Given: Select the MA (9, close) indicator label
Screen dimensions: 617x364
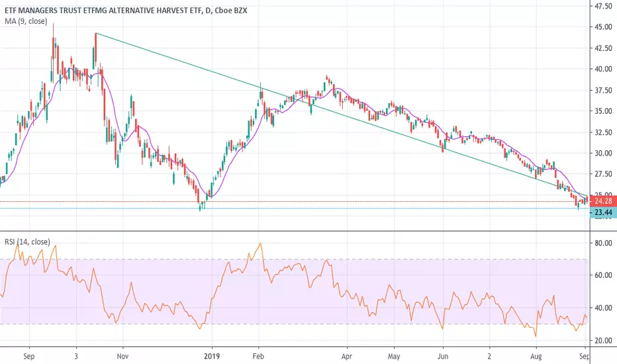Looking at the screenshot, I should (x=26, y=21).
